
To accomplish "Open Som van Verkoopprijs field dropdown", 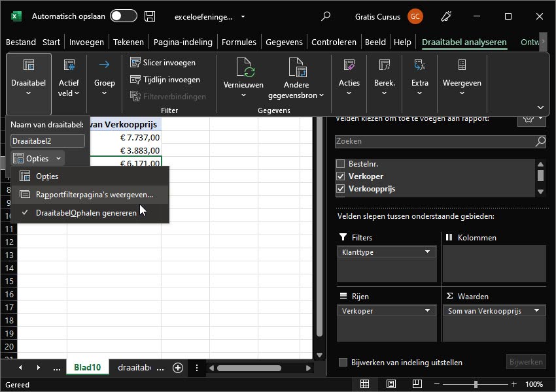I will [x=536, y=310].
